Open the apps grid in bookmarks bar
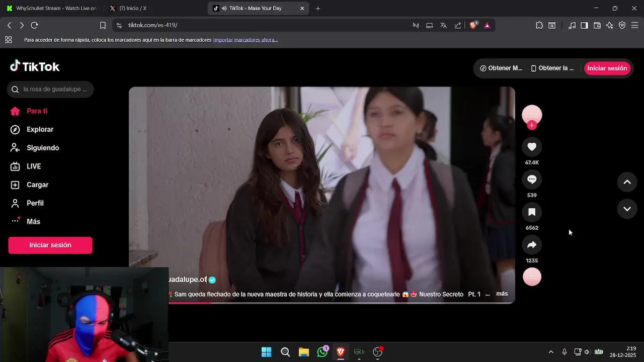This screenshot has width=644, height=362. (x=8, y=40)
